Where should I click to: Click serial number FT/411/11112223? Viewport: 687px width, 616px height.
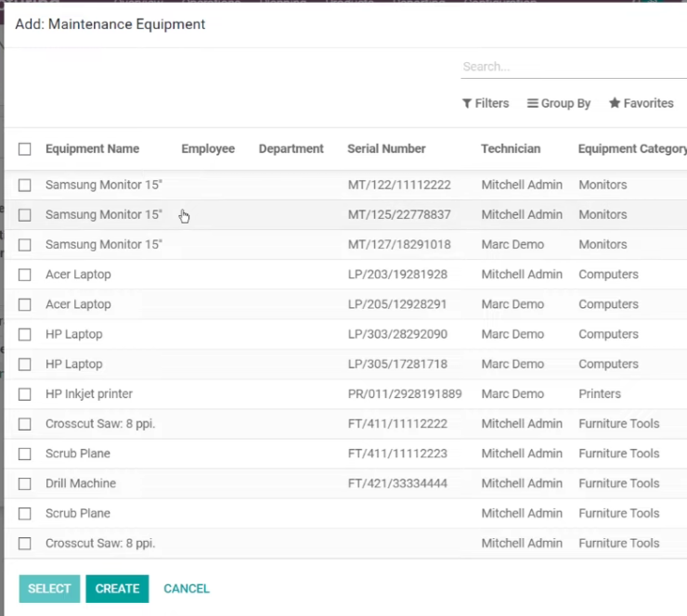tap(397, 454)
